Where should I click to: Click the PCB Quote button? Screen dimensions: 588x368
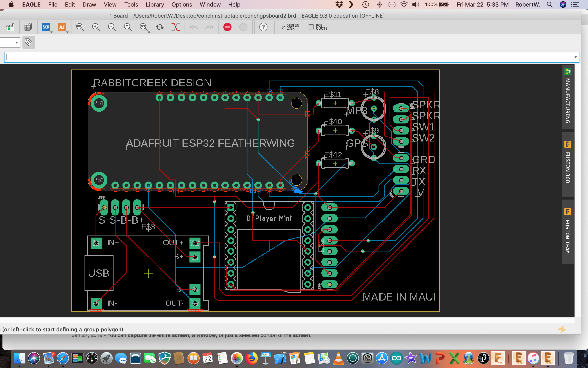coord(318,27)
